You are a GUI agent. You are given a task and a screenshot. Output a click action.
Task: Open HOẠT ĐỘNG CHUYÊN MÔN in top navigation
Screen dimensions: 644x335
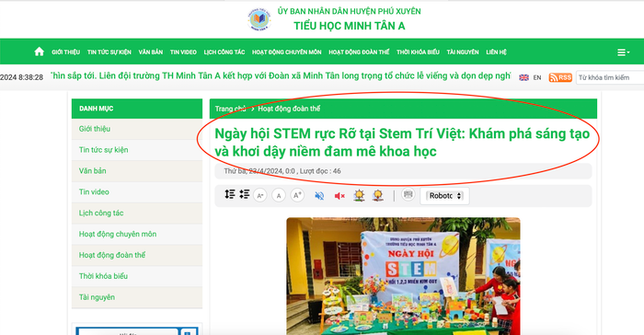[287, 52]
